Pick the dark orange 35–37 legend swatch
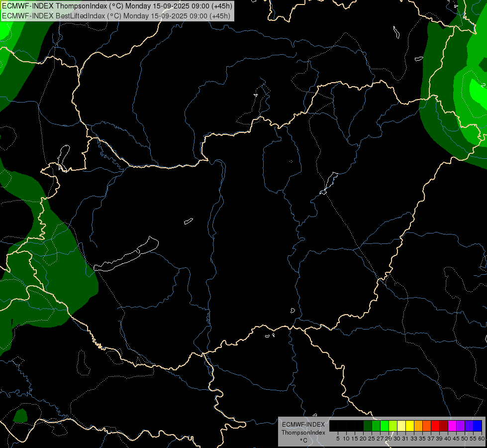The height and width of the screenshot is (448, 487). point(427,426)
